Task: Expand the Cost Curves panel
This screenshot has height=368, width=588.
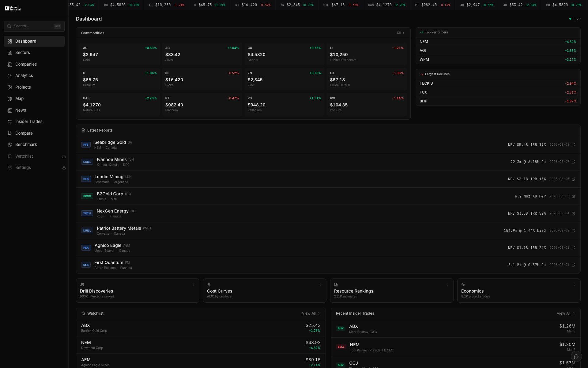Action: (321, 284)
